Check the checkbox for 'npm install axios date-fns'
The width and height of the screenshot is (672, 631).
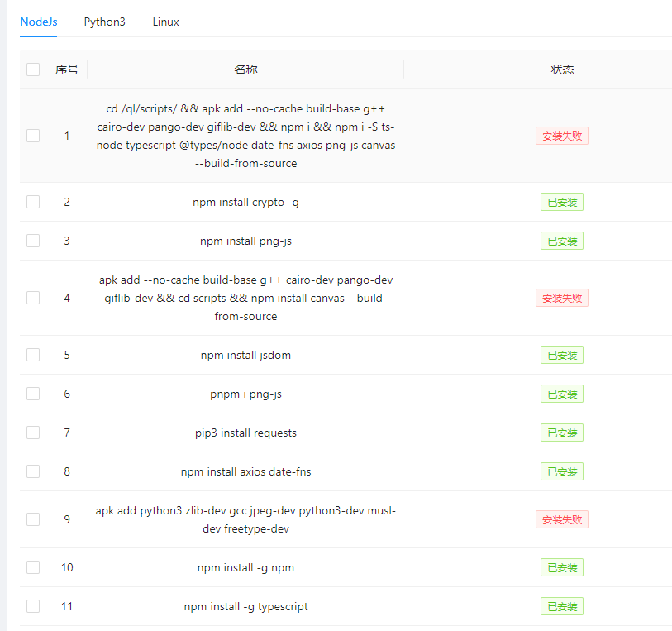33,471
